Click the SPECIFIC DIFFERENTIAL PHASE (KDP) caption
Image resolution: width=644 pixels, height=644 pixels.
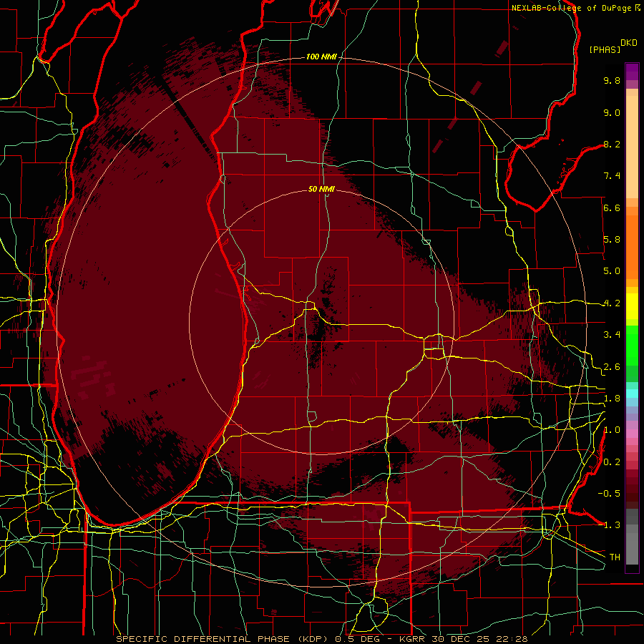pos(223,639)
